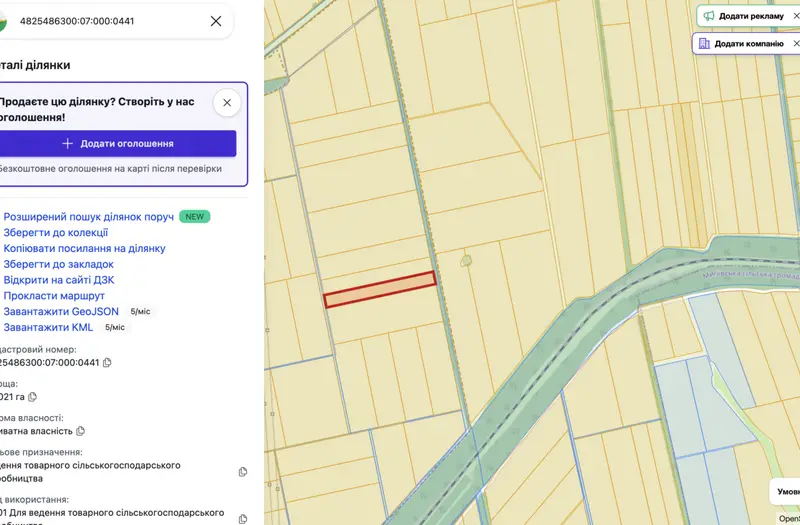Dismiss the 'Продаєте цю ділянку?' banner
Screen dimensions: 800x525
coord(227,103)
